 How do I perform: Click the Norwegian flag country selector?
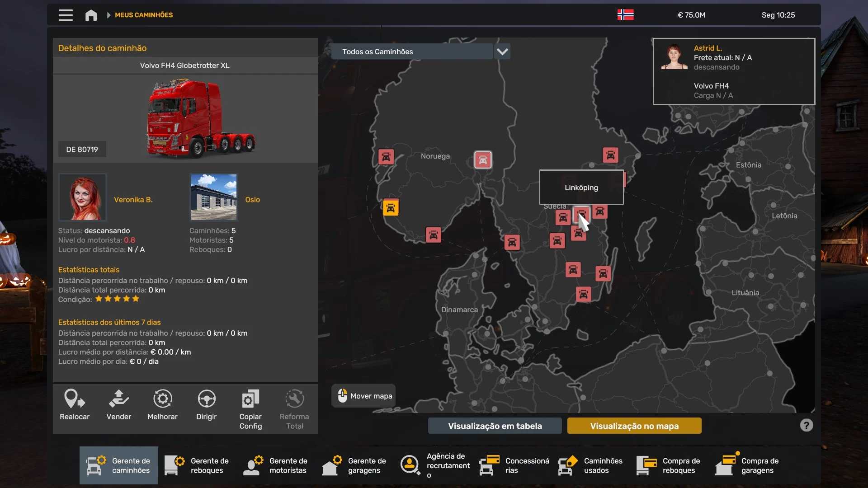coord(625,14)
